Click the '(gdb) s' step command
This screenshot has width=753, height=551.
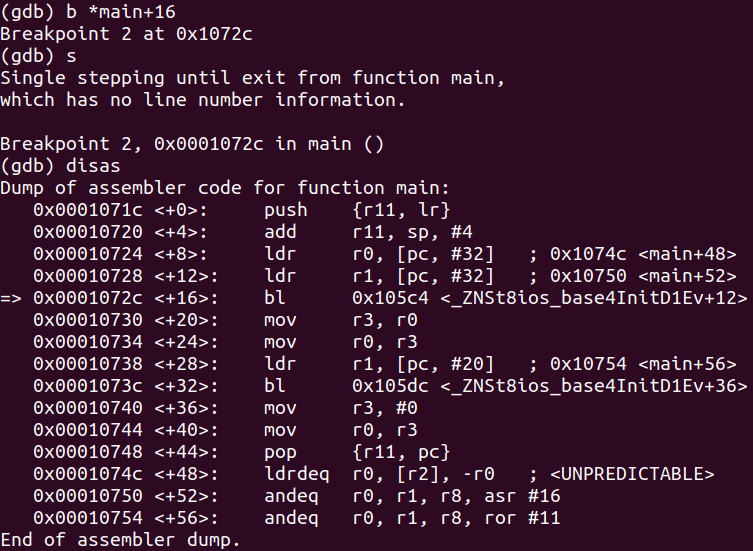pyautogui.click(x=38, y=56)
